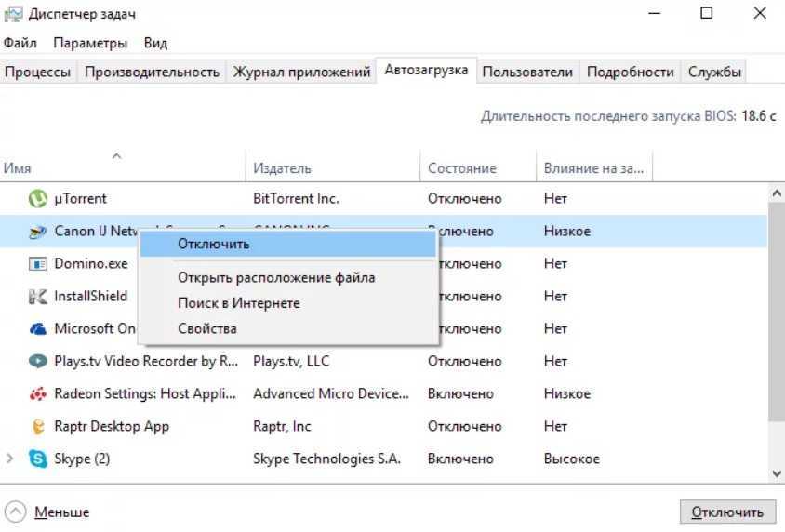Click publisher Plays.tv, LLC

pos(291,362)
